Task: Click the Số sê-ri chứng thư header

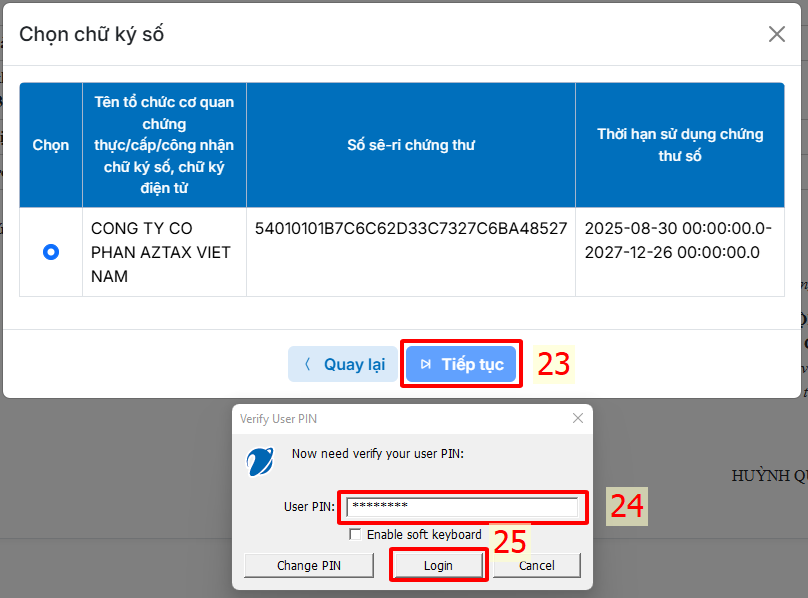Action: click(410, 145)
